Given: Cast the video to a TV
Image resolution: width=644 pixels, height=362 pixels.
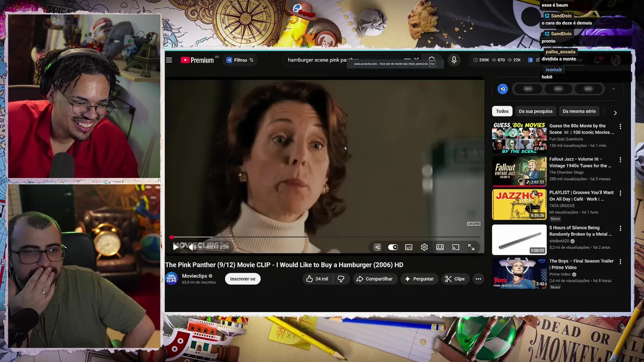Looking at the screenshot, I should [x=455, y=247].
